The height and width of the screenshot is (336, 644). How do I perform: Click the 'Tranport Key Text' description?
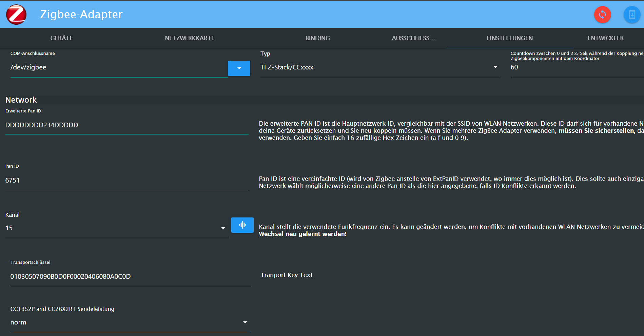click(287, 275)
